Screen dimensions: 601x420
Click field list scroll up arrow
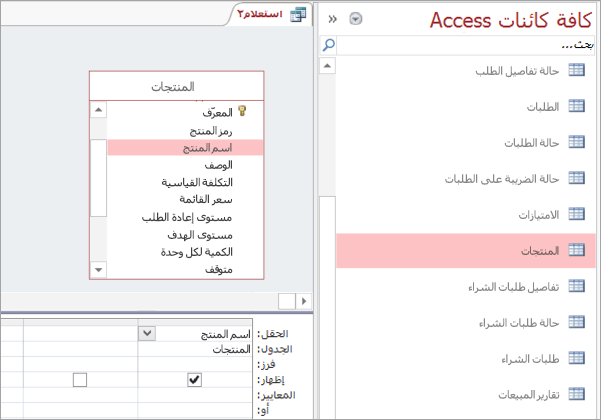point(99,110)
